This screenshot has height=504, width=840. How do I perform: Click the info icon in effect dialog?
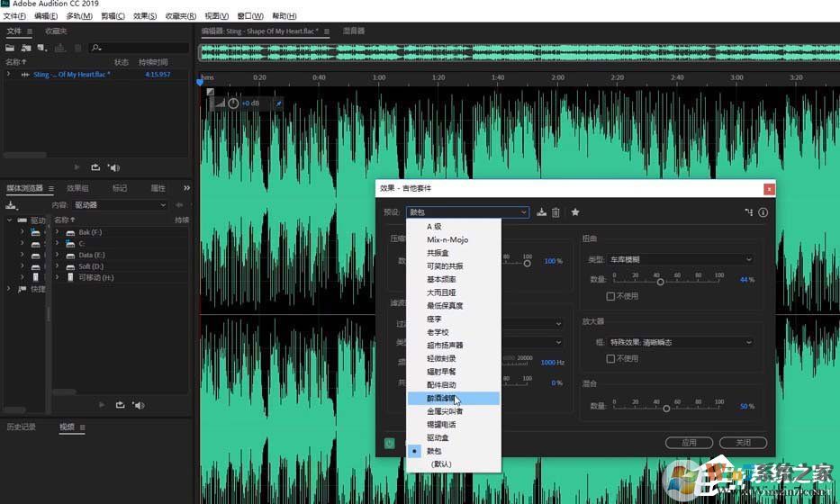(763, 212)
